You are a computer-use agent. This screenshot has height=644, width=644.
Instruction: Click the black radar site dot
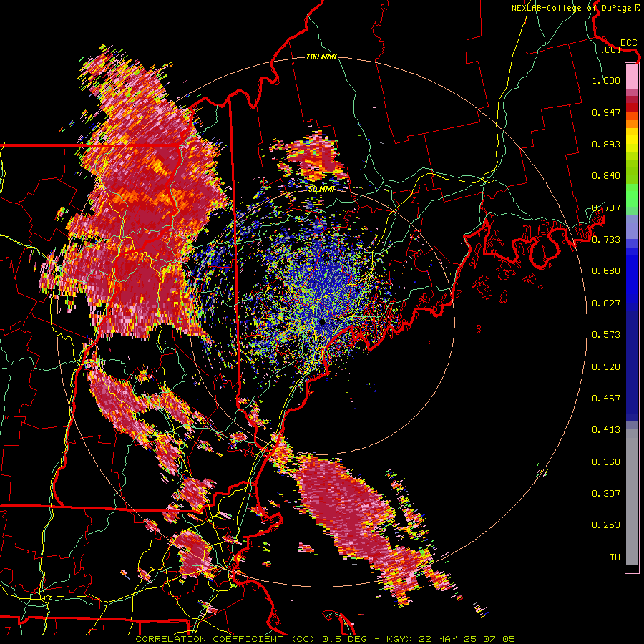(323, 323)
